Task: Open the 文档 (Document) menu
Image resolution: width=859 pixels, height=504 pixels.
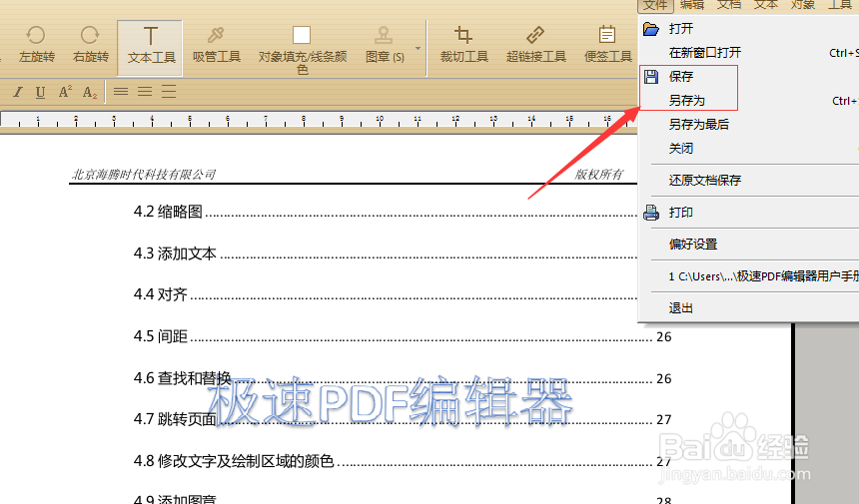Action: [729, 5]
